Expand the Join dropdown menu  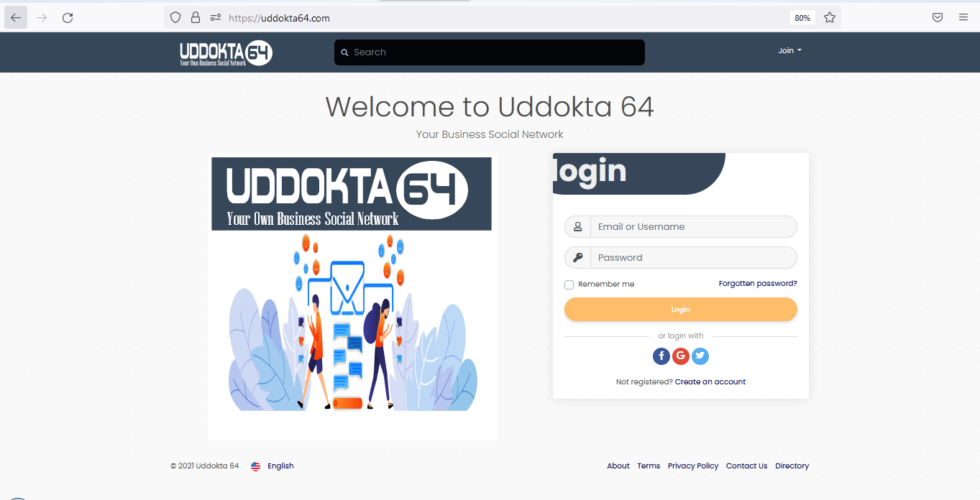tap(789, 50)
